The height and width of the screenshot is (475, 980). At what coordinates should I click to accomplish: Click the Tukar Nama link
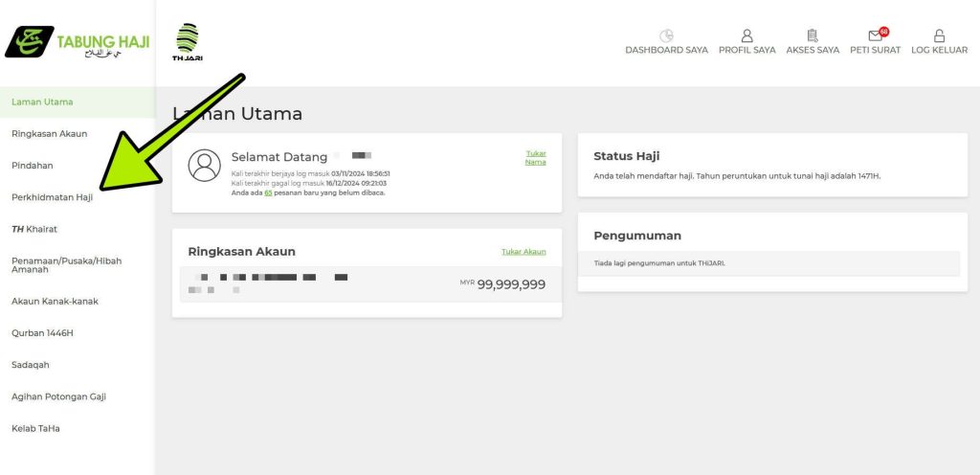click(536, 157)
